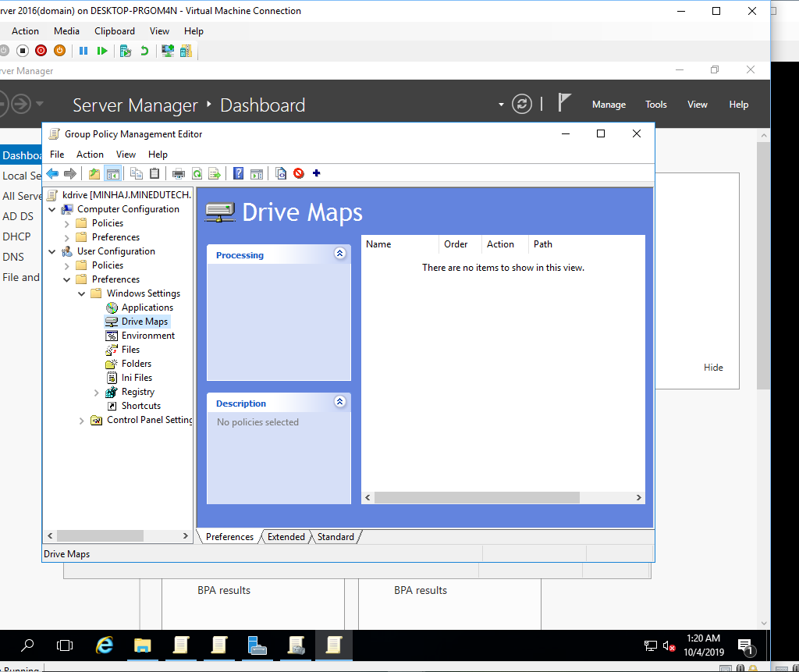Collapse the Windows Settings node

coord(81,293)
